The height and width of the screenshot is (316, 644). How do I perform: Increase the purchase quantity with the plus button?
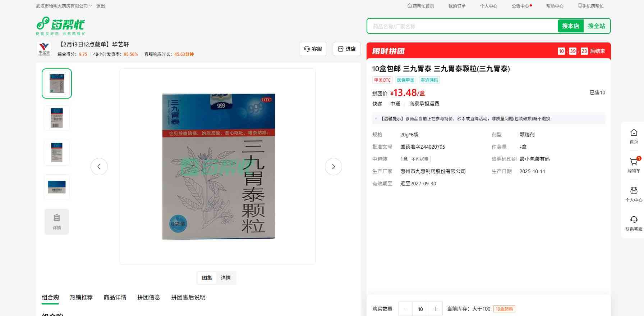point(435,309)
